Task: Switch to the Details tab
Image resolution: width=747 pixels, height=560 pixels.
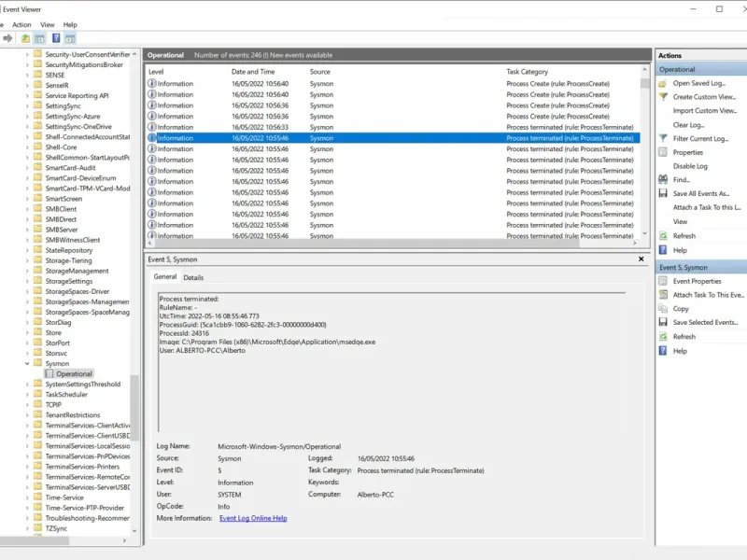Action: coord(193,277)
